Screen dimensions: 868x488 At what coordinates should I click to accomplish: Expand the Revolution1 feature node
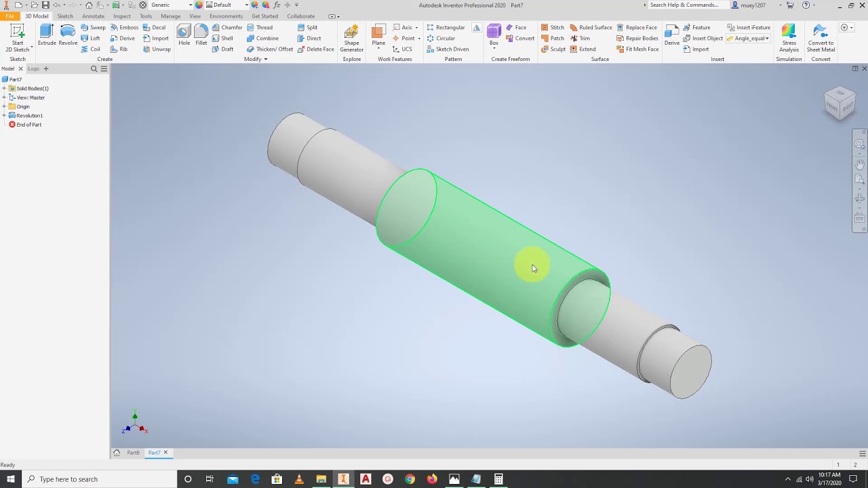pos(4,115)
